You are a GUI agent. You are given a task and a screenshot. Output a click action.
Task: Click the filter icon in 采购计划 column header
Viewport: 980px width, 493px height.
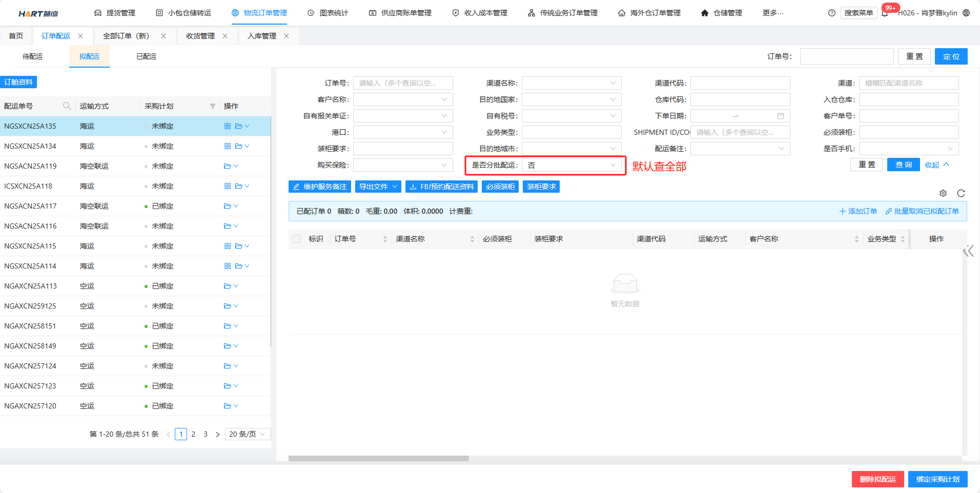coord(212,106)
